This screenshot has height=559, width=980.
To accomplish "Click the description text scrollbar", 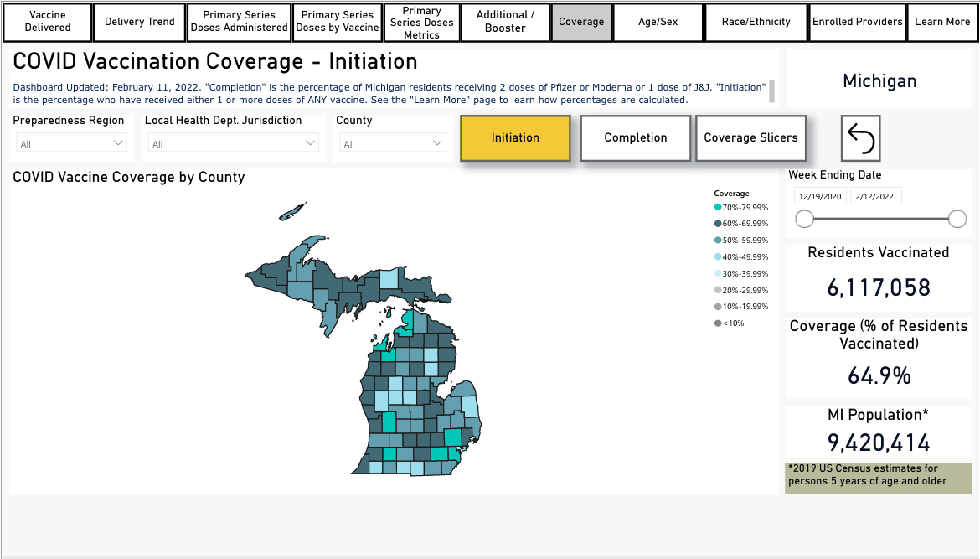I will [x=772, y=91].
